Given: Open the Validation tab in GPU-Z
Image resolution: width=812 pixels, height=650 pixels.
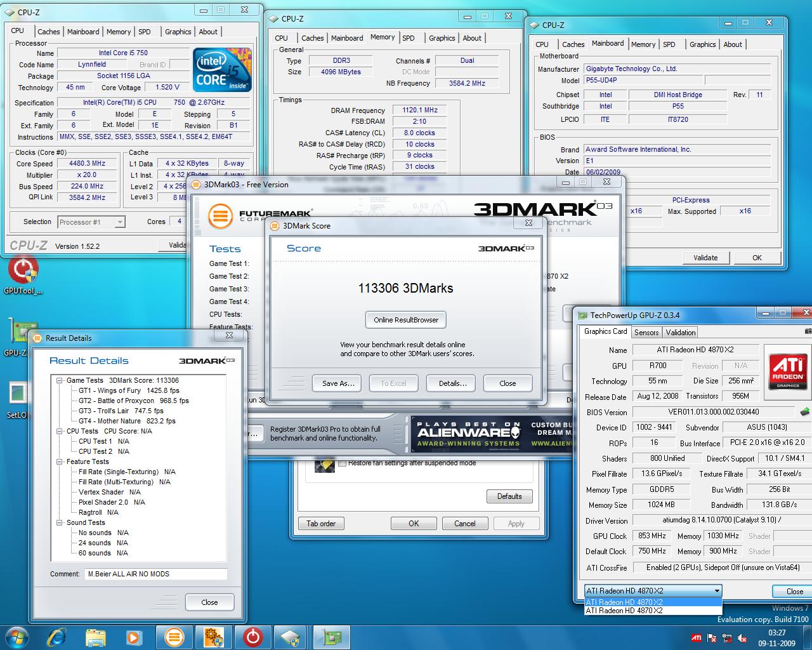Looking at the screenshot, I should click(x=681, y=332).
